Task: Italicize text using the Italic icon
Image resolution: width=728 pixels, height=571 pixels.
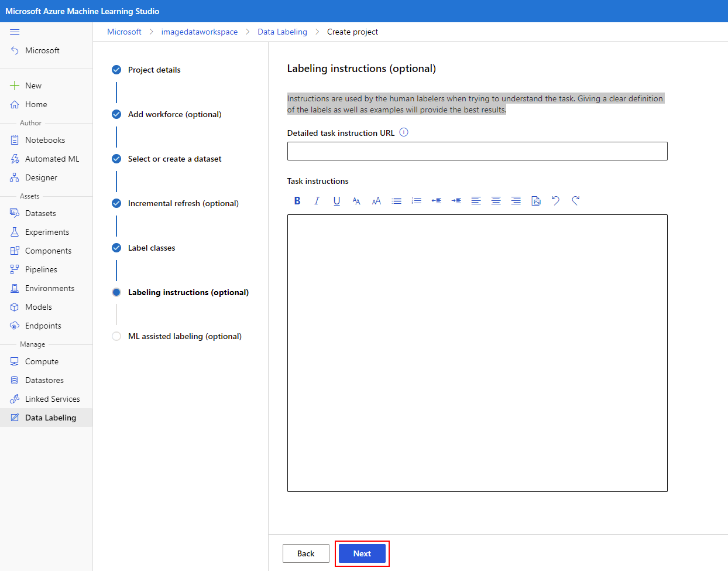Action: coord(317,201)
